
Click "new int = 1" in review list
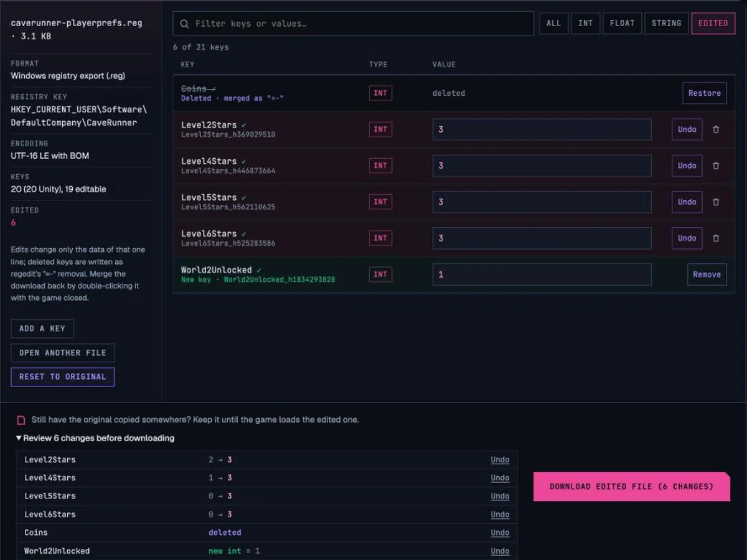[x=234, y=551]
